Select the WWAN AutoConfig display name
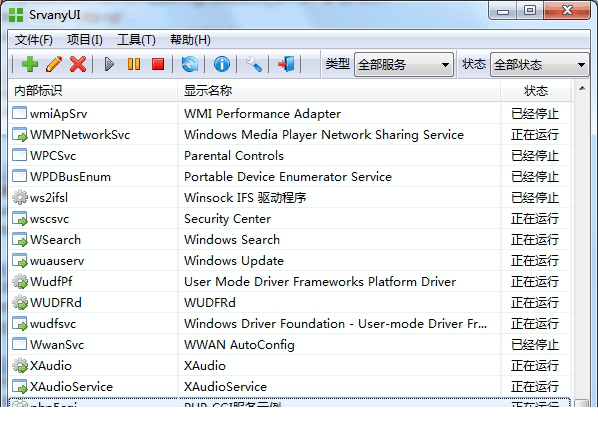 [x=239, y=345]
